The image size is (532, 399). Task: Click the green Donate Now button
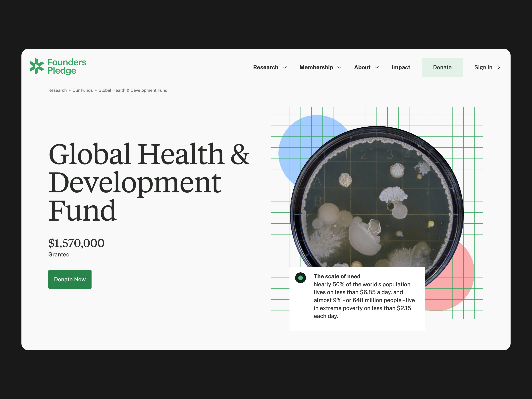[x=70, y=279]
